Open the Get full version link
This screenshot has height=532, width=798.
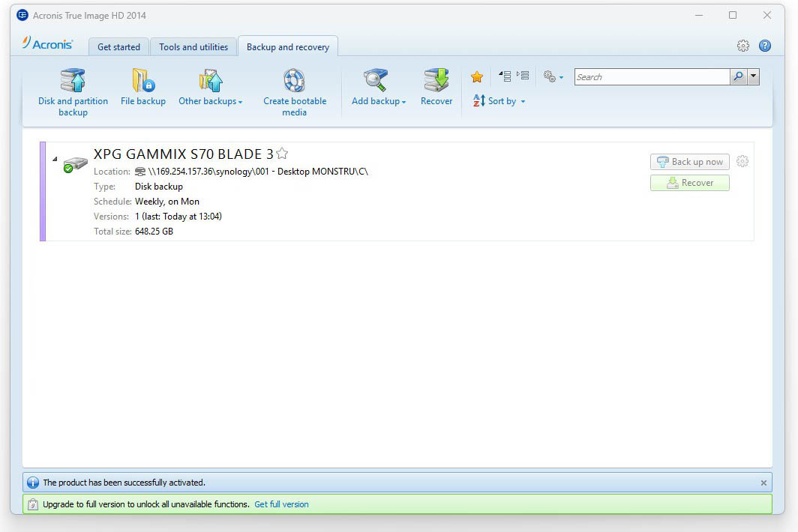click(x=281, y=504)
